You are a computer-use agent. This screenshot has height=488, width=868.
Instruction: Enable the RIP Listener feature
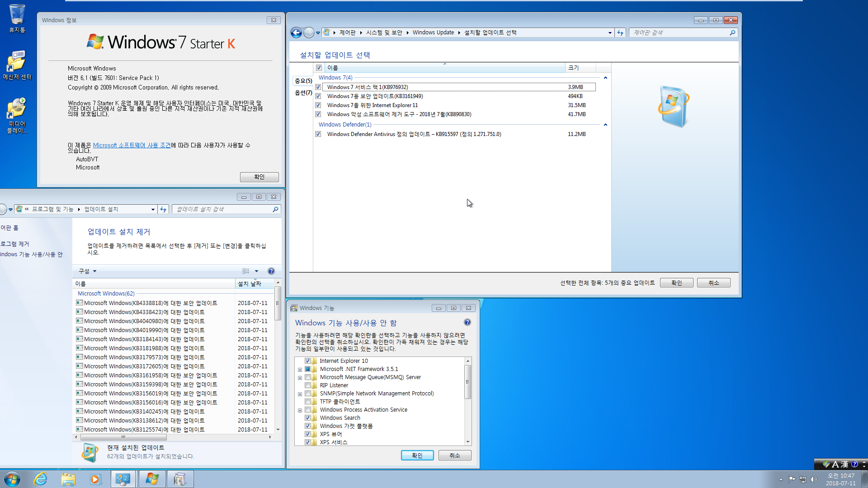coord(307,385)
